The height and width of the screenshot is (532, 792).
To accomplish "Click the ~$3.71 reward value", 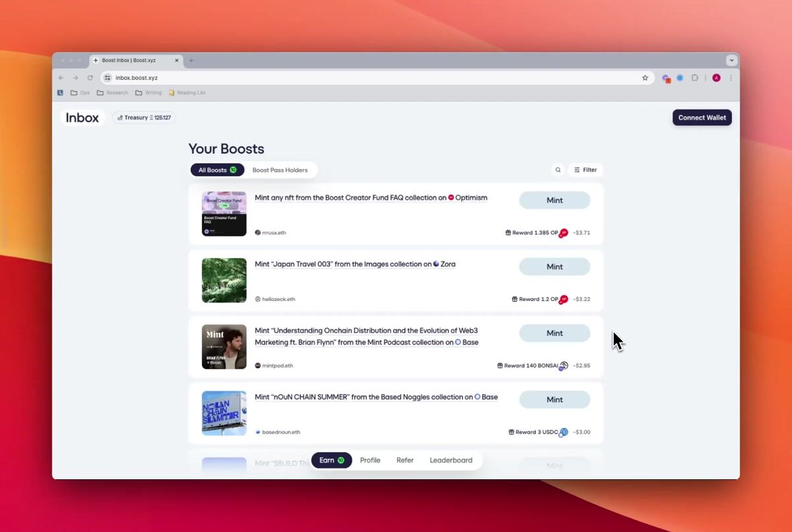I will (x=581, y=233).
